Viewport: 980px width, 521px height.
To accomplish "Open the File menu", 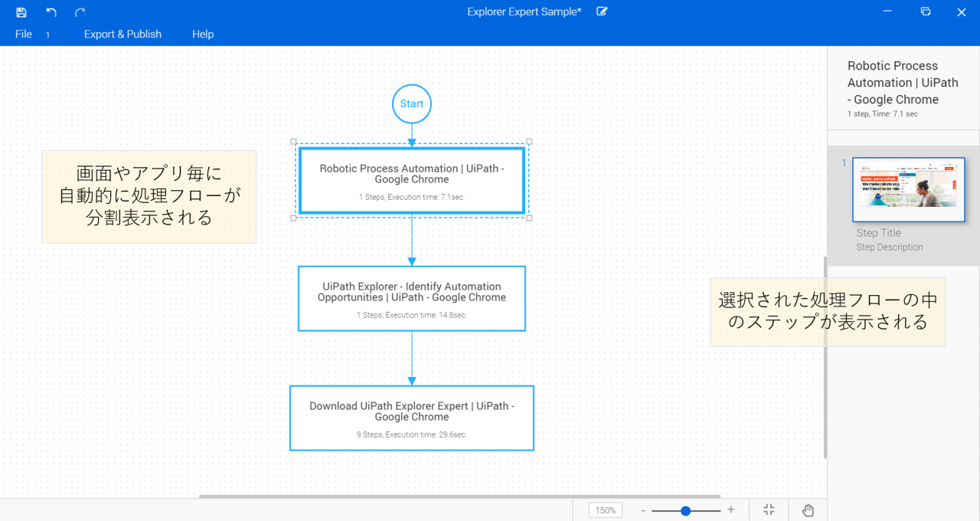I will click(x=24, y=34).
